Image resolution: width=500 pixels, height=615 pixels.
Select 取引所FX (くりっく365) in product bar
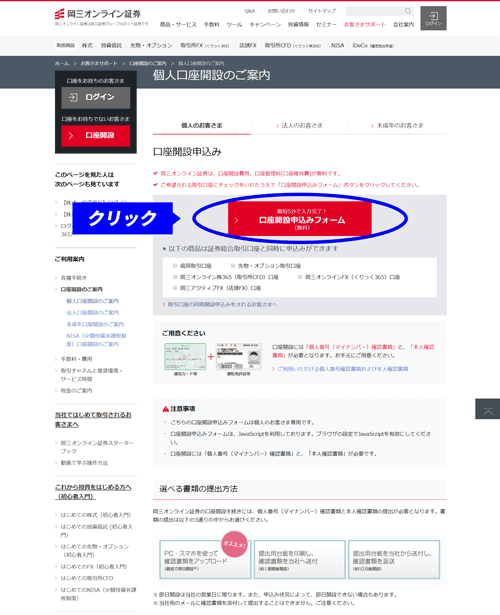(205, 45)
